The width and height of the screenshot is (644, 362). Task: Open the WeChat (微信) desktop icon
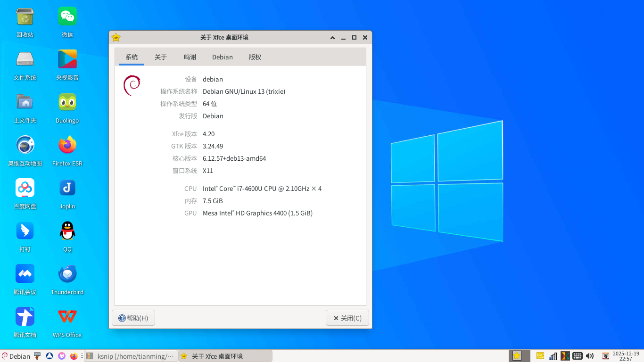click(67, 16)
